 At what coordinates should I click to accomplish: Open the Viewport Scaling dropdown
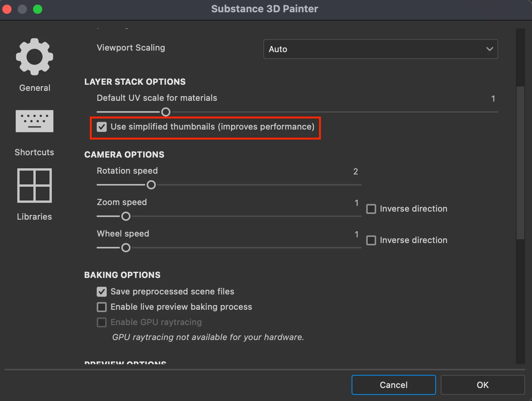pos(381,49)
